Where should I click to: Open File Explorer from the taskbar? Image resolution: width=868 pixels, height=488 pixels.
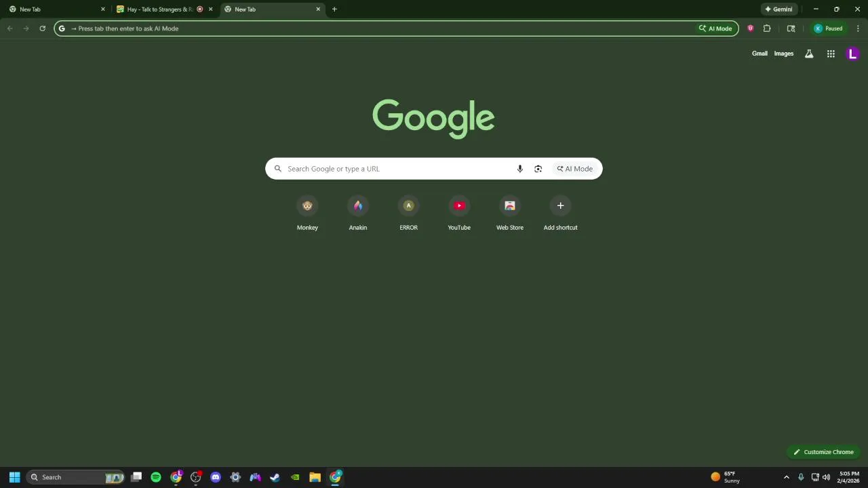[315, 477]
